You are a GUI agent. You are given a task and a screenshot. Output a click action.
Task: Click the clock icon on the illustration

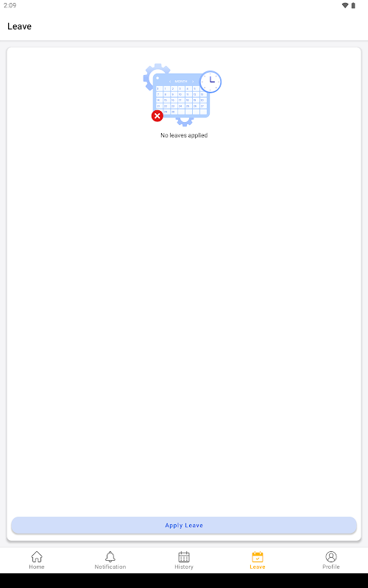[210, 82]
